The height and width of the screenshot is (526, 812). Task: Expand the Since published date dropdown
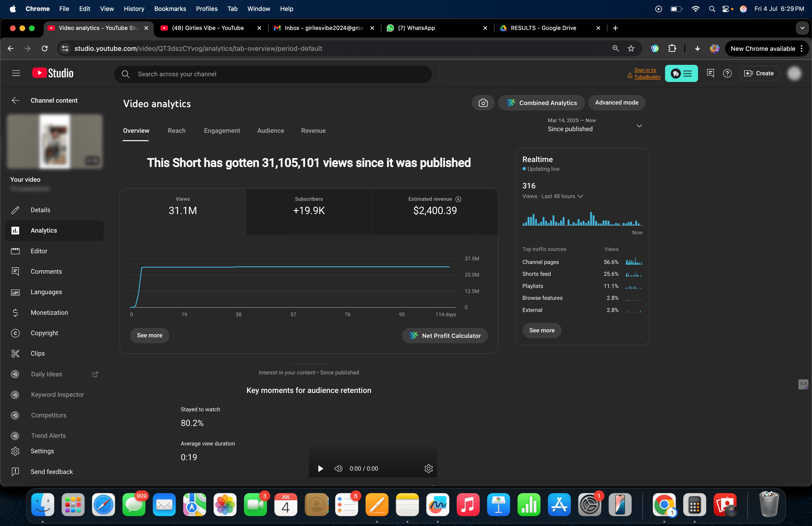tap(639, 126)
